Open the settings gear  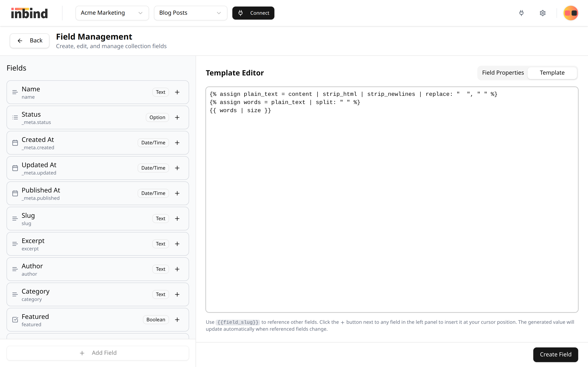pos(542,13)
